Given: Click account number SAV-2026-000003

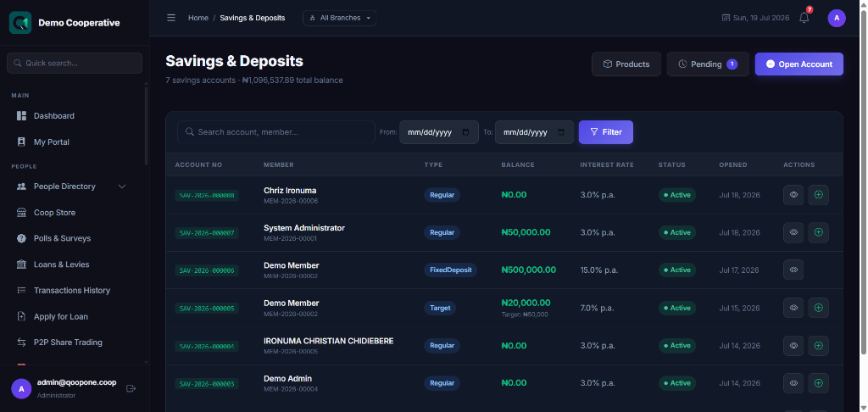Looking at the screenshot, I should [207, 384].
